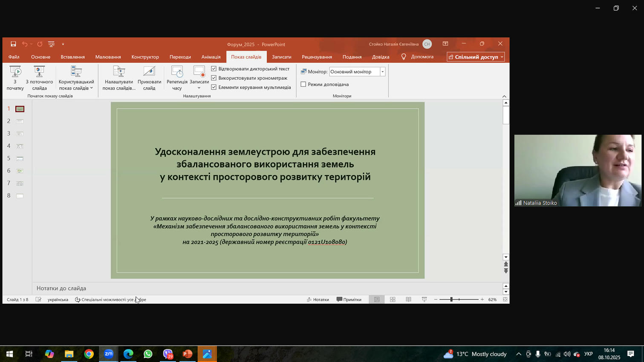Switch to the Конструктор tab

coord(145,57)
